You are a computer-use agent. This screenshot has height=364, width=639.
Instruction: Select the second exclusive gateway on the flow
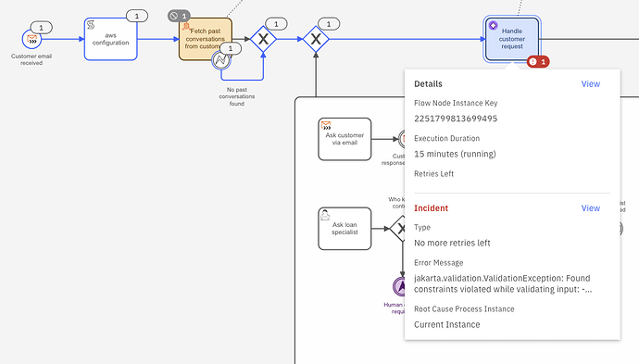pos(316,39)
